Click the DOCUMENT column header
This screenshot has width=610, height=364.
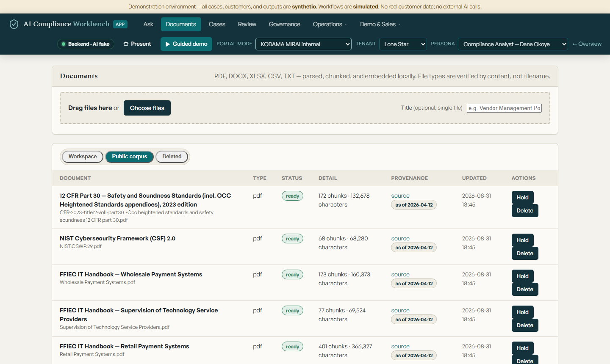[x=75, y=178]
